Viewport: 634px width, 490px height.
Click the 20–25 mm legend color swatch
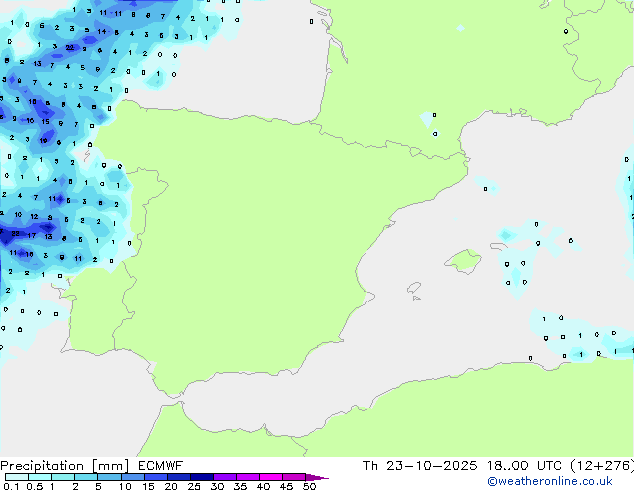pos(178,477)
